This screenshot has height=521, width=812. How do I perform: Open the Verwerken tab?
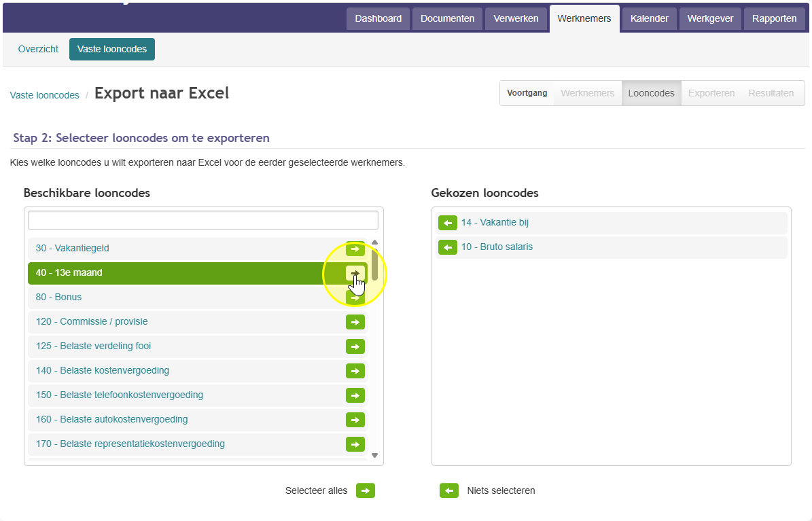pyautogui.click(x=516, y=18)
